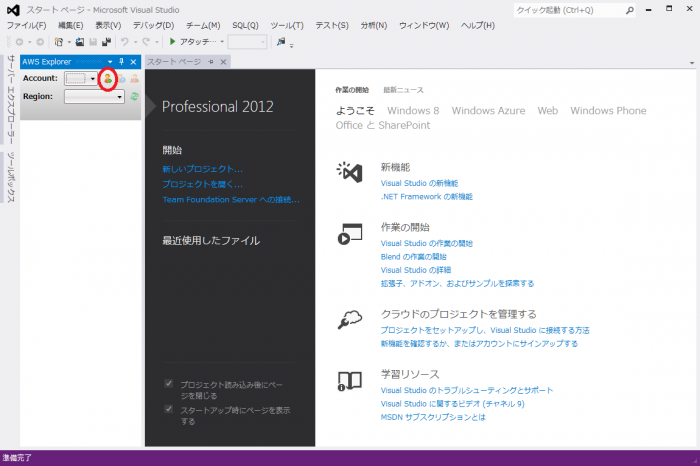Close the AWS Explorer panel
700x466 pixels.
[133, 62]
